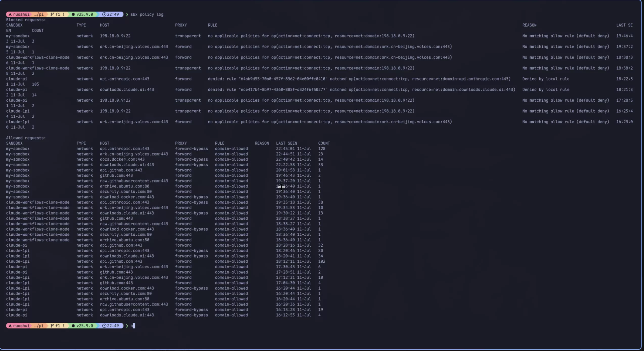Viewport: 644px width, 351px height.
Task: Click the allowed count 58
Action: pos(320,202)
